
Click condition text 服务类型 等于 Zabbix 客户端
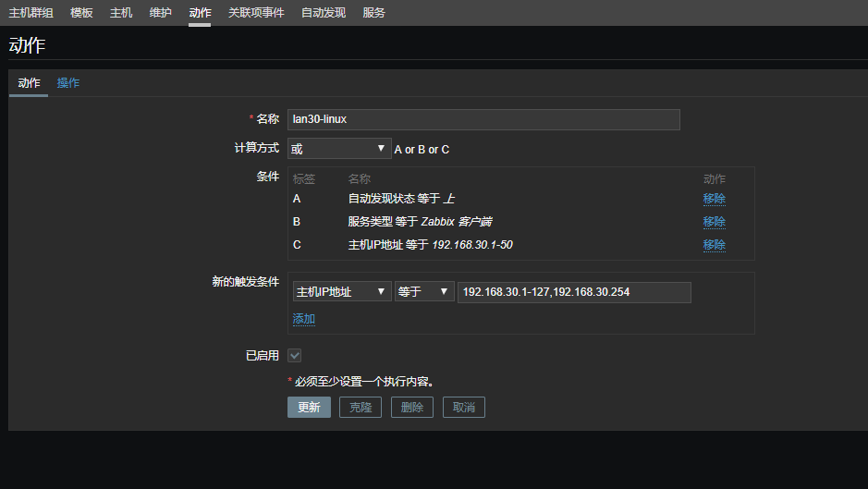421,222
